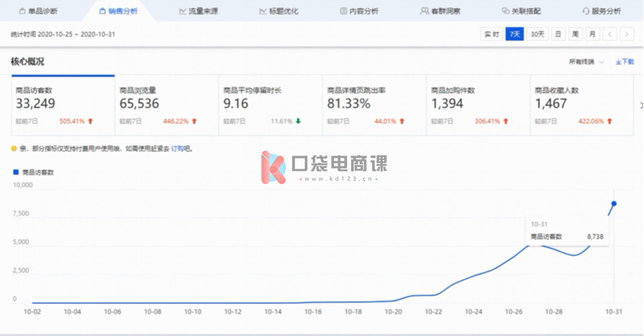This screenshot has height=336, width=644.
Task: Open the 所有终端 dropdown
Action: (586, 62)
